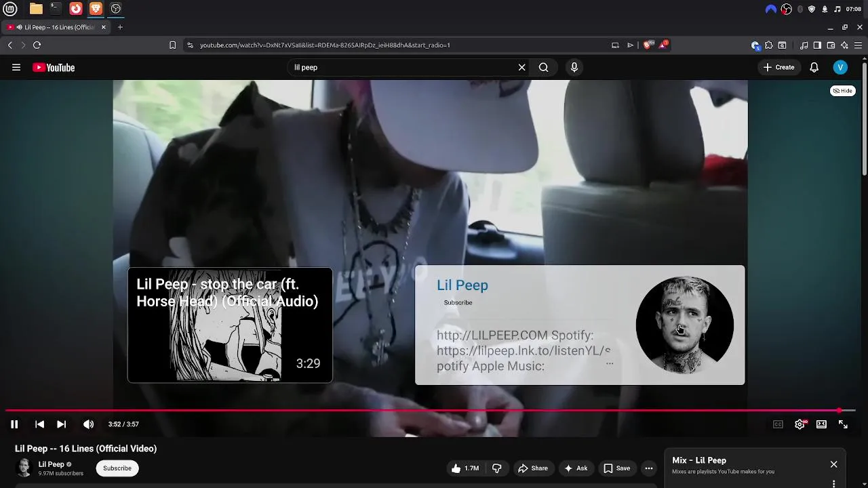
Task: Pause the video
Action: tap(14, 424)
